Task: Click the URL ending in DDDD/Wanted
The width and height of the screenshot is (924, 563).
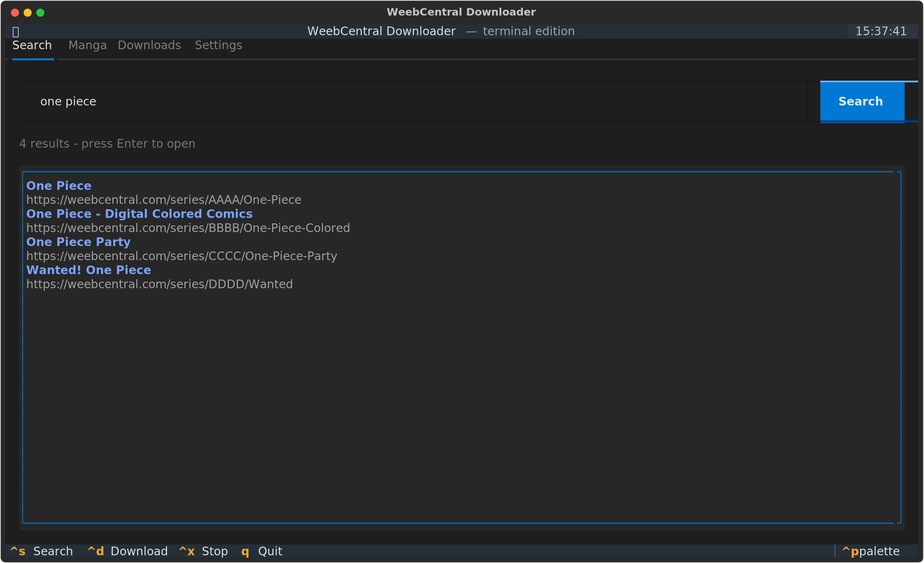Action: click(x=160, y=284)
